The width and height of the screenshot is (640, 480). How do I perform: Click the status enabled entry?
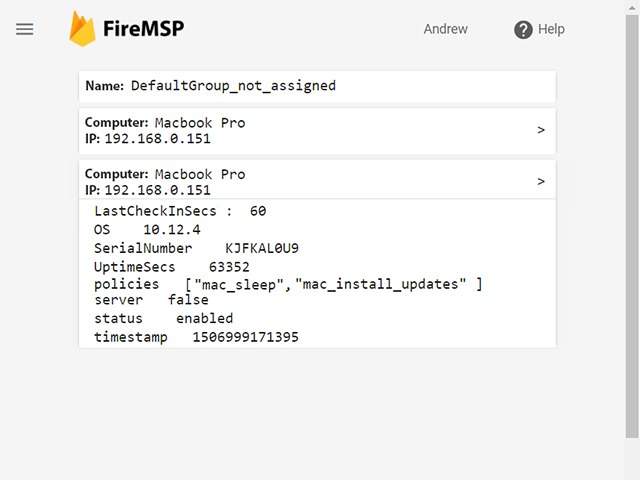[x=163, y=318]
